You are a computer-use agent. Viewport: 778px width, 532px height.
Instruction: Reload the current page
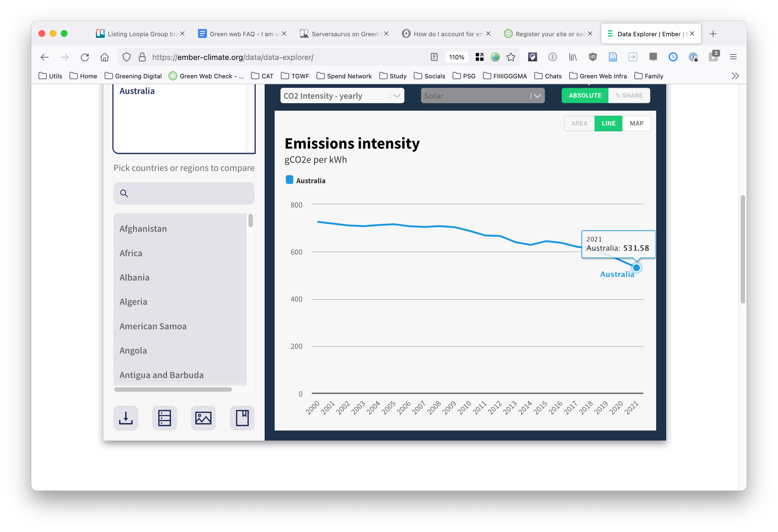click(x=85, y=57)
